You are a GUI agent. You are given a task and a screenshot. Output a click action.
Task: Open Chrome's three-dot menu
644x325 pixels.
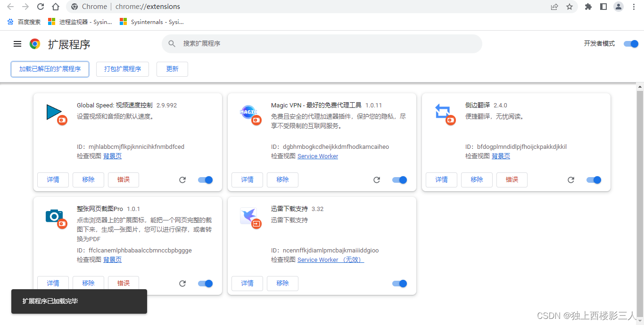coord(634,7)
